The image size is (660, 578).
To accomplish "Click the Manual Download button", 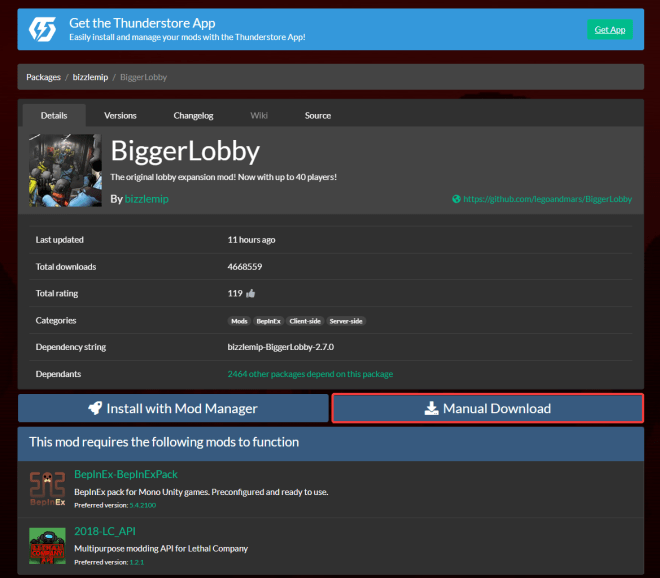I will pos(487,408).
